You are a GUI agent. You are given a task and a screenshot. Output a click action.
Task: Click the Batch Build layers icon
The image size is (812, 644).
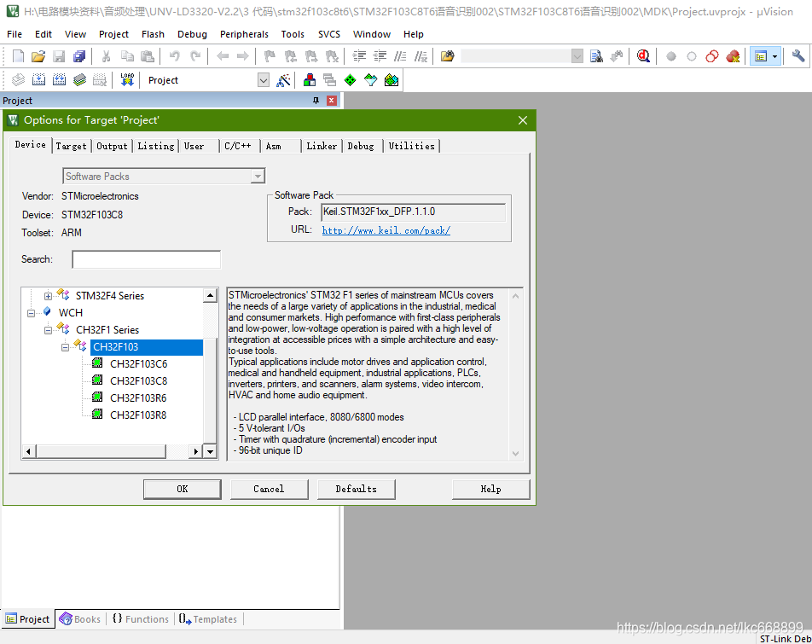pyautogui.click(x=80, y=79)
